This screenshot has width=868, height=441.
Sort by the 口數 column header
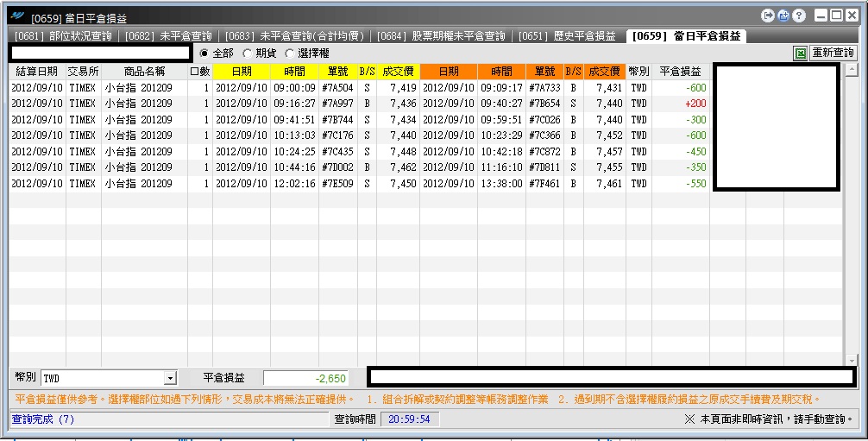click(x=200, y=72)
